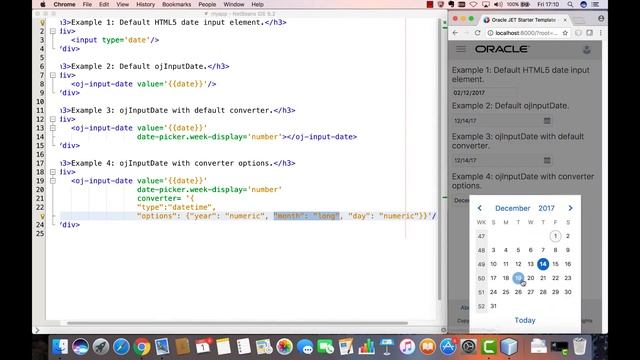Open the App Store in the Dock
Screen dimensions: 640x360
(448, 347)
